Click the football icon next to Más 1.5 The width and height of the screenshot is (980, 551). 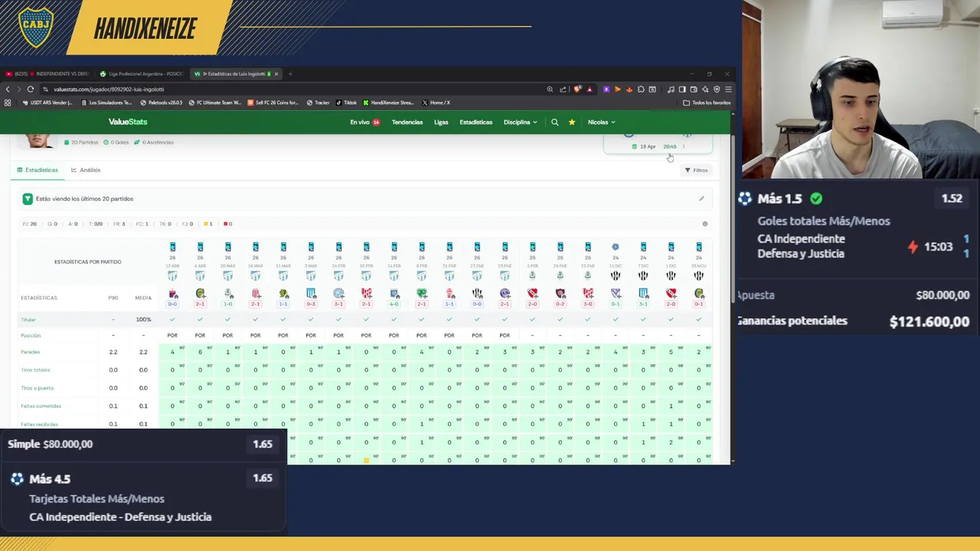pos(745,199)
